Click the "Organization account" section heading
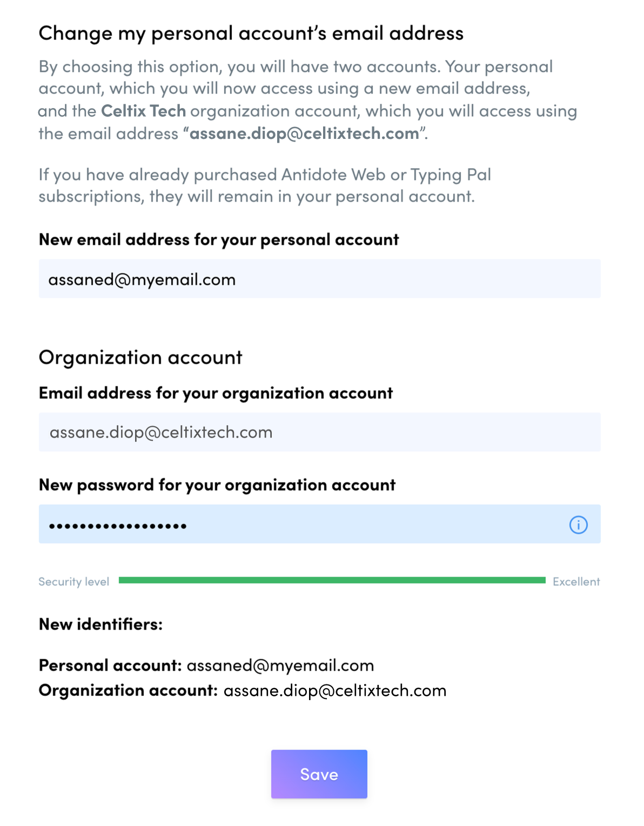Image resolution: width=644 pixels, height=826 pixels. tap(140, 358)
